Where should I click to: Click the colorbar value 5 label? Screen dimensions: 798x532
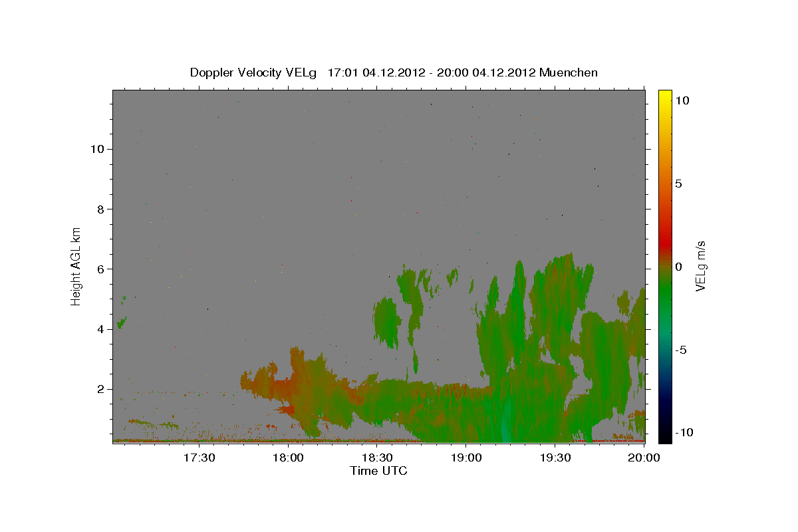pyautogui.click(x=678, y=184)
